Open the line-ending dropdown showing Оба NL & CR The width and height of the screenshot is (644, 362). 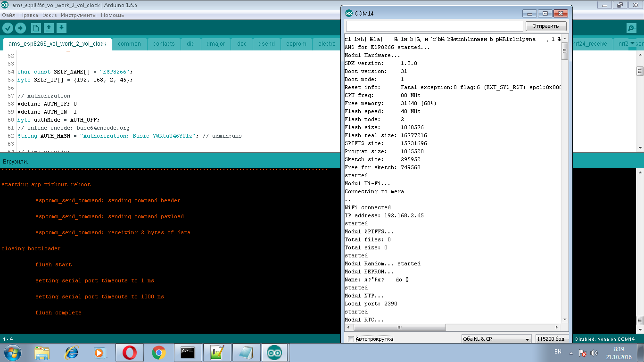(496, 338)
